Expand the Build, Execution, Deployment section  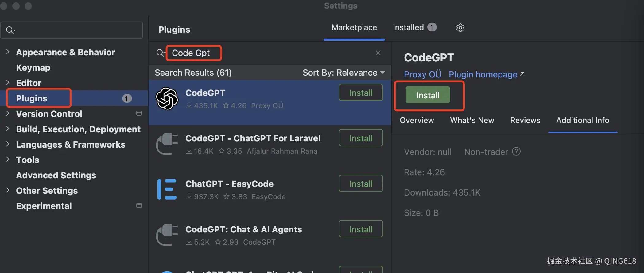tap(8, 129)
